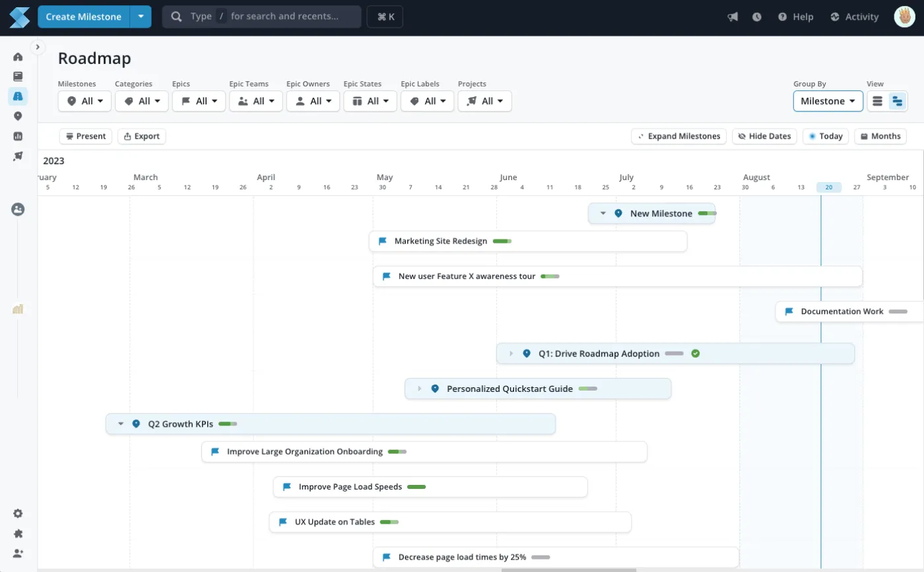Viewport: 924px width, 572px height.
Task: Click the Create Milestone button
Action: (83, 17)
